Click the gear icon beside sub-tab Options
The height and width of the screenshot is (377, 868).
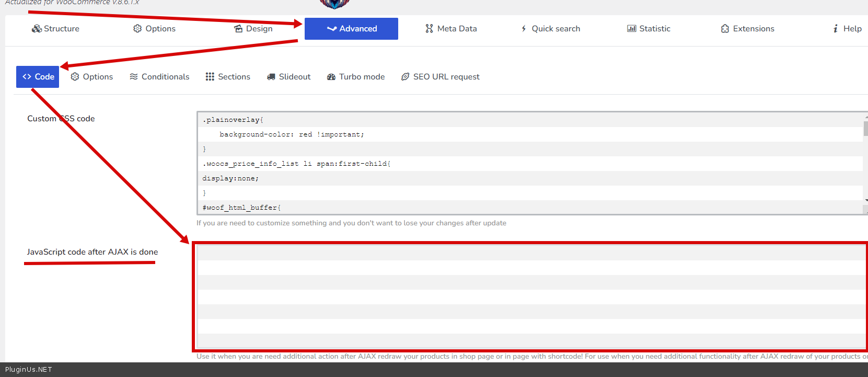coord(75,77)
